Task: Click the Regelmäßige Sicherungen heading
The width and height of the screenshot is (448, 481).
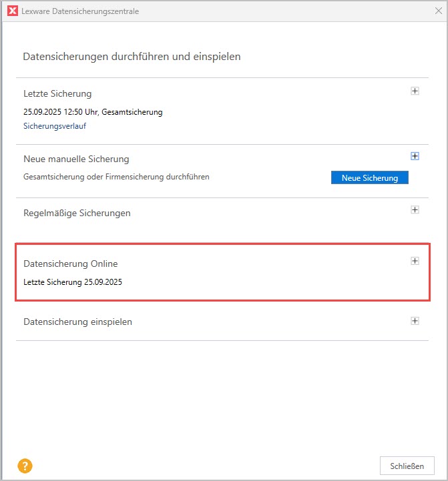Action: point(77,213)
